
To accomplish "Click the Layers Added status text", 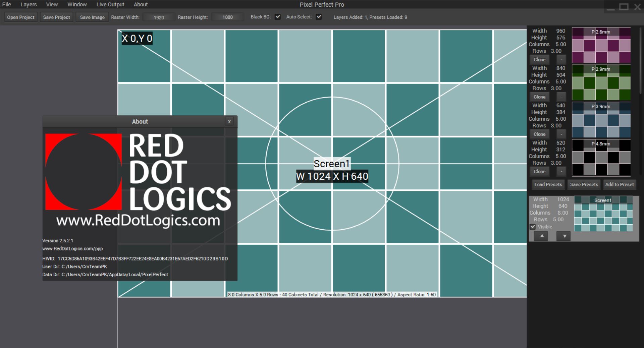I will [370, 17].
